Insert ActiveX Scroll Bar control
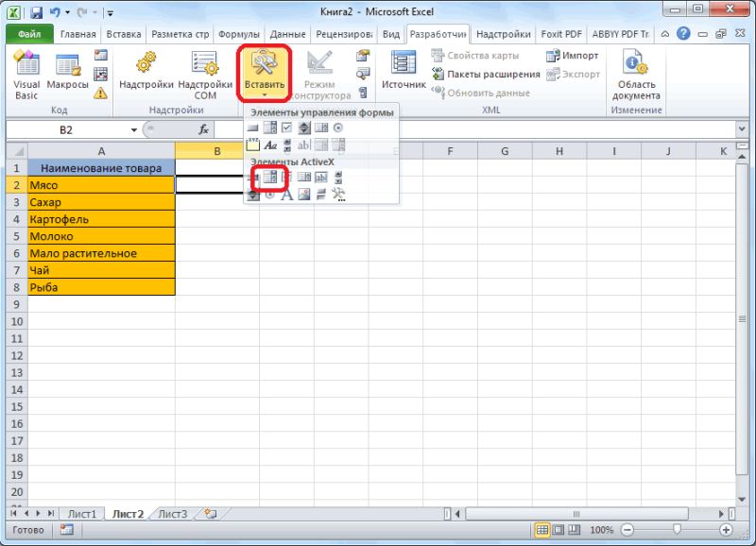756x546 pixels. click(x=338, y=178)
